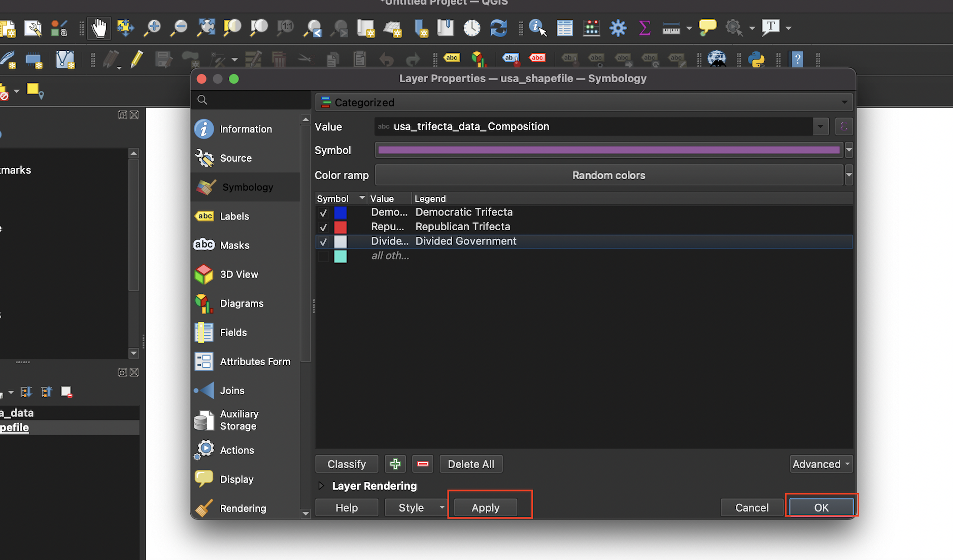953x560 pixels.
Task: Click the Refresh map icon
Action: 498,28
